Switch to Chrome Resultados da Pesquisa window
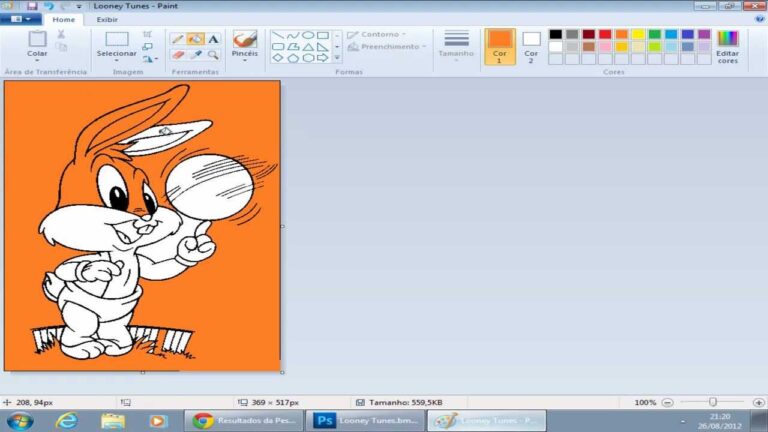Image resolution: width=768 pixels, height=432 pixels. [x=244, y=421]
